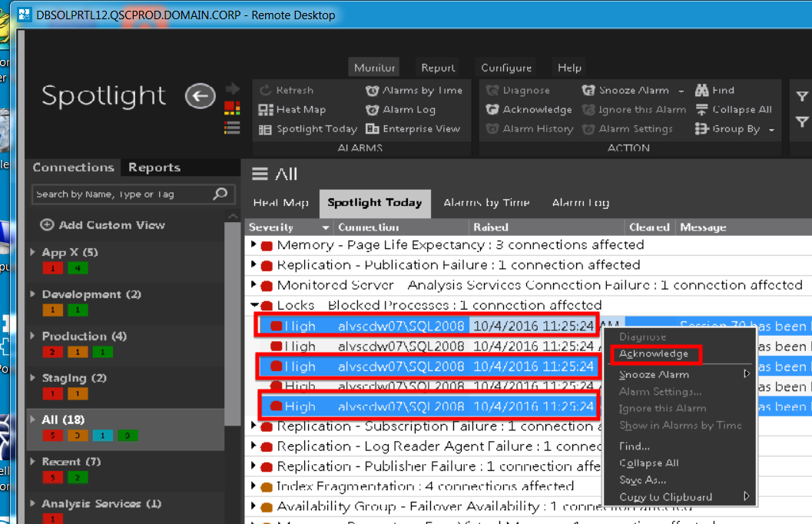Open Group By dropdown arrow
Image resolution: width=812 pixels, height=524 pixels.
(771, 130)
